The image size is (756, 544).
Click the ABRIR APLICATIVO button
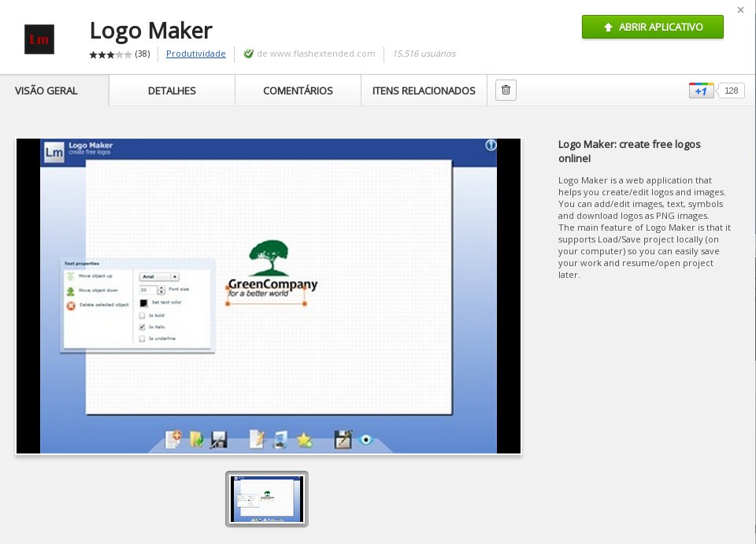[652, 27]
